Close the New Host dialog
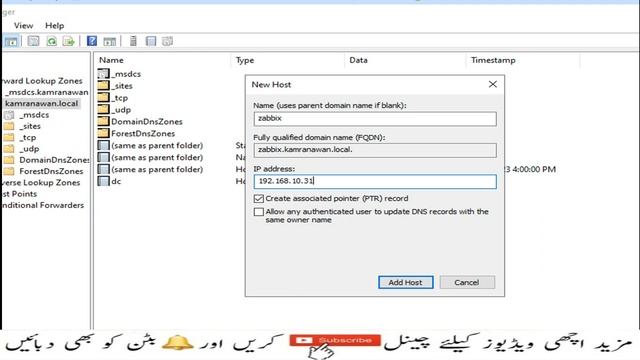This screenshot has width=640, height=360. [x=493, y=84]
